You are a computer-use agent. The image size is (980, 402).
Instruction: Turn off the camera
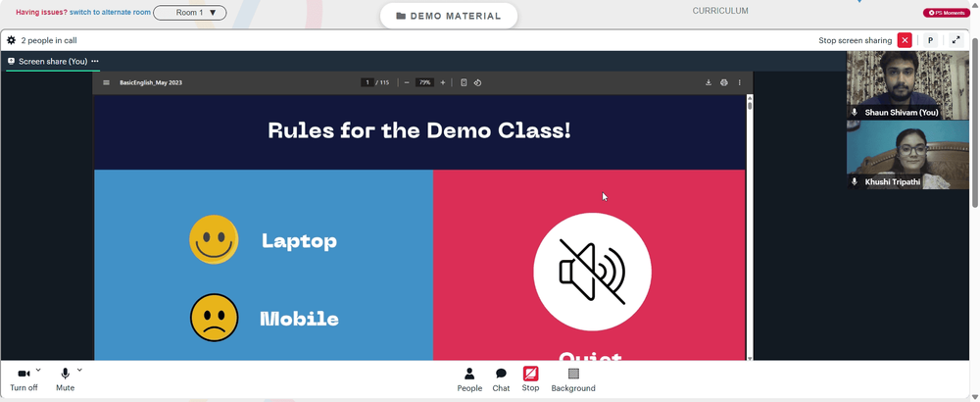pos(24,379)
